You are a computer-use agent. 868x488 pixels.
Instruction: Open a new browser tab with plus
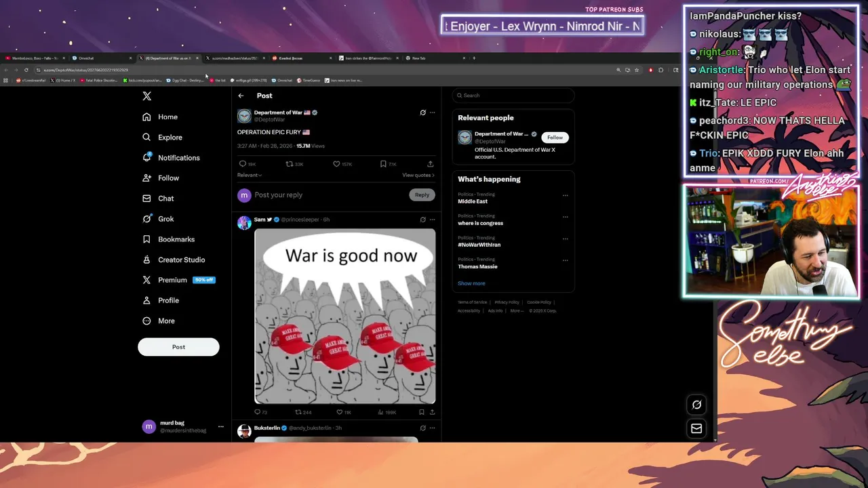pos(474,58)
